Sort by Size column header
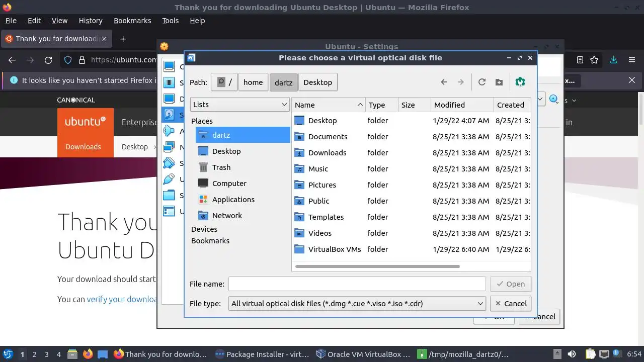Viewport: 644px width, 362px height. point(415,105)
